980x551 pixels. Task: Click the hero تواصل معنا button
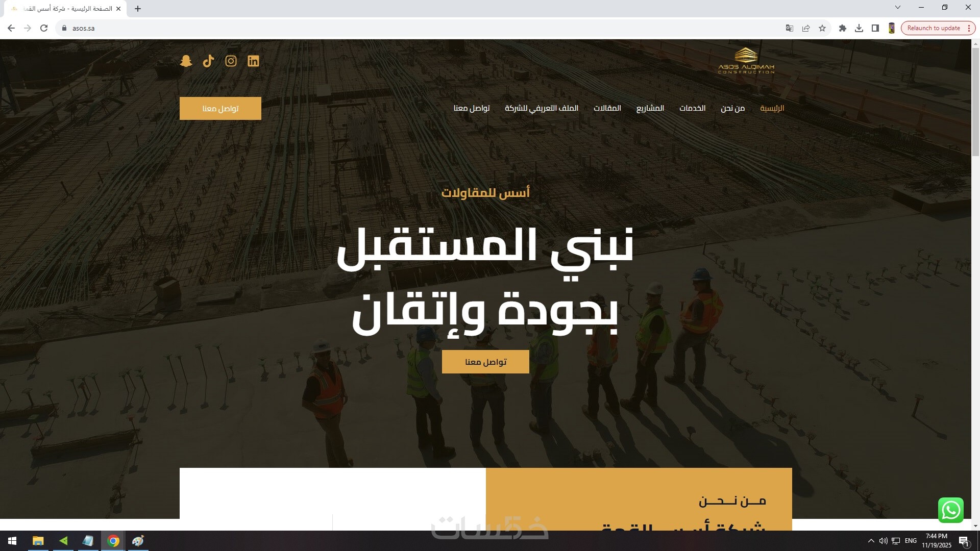[x=485, y=362]
